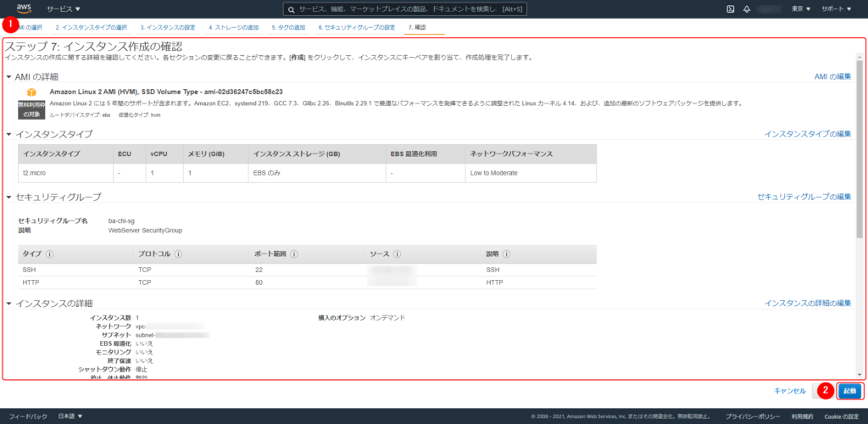
Task: Go to step 2. インスタンスタイプの選択 tab
Action: pos(92,27)
